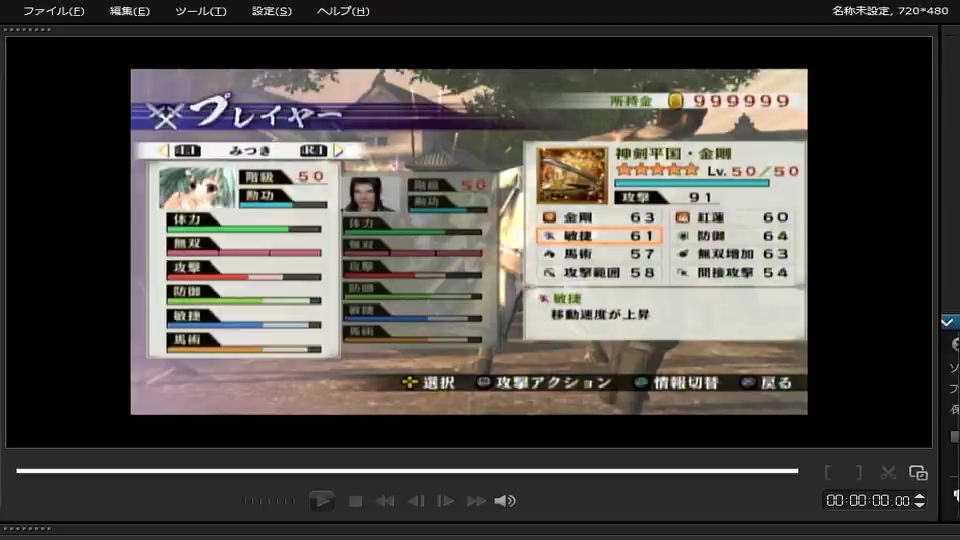Click the five-star weapon rating in preview
This screenshot has width=960, height=540.
click(x=657, y=170)
